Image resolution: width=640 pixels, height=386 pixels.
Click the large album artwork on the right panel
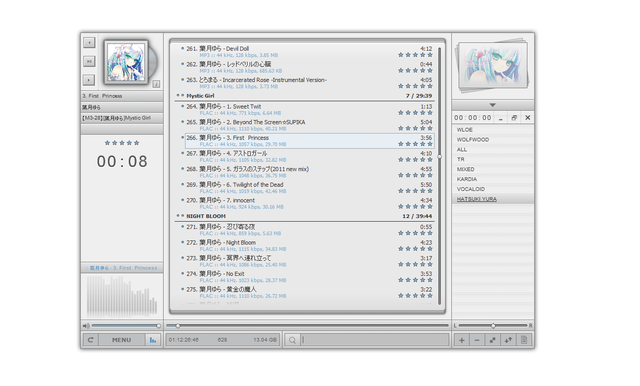(493, 65)
